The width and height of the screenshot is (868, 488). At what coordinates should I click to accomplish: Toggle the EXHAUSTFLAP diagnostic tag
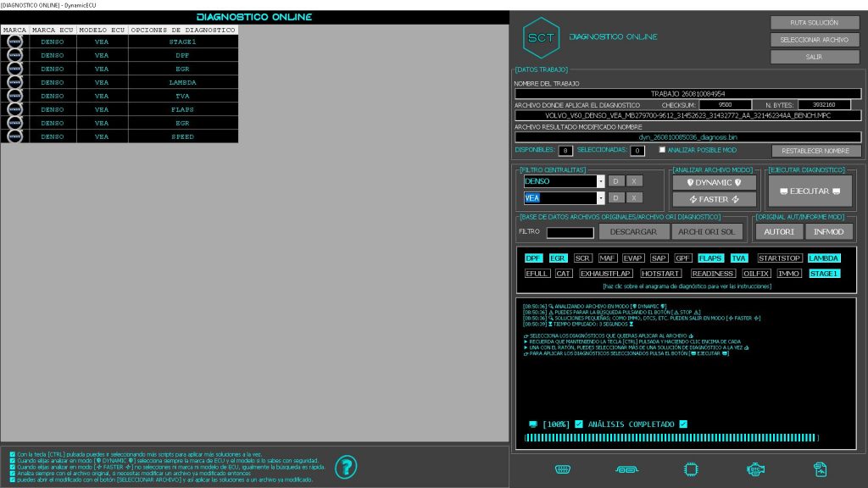coord(605,274)
